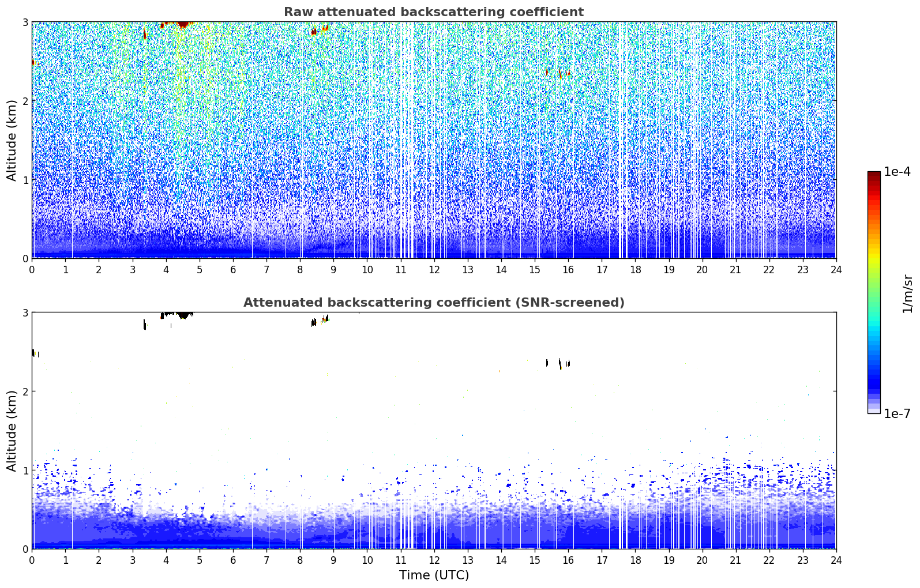Viewport: 920px width, 588px height.
Task: Click hour tick '24' under the bottom plot
Action: [836, 560]
